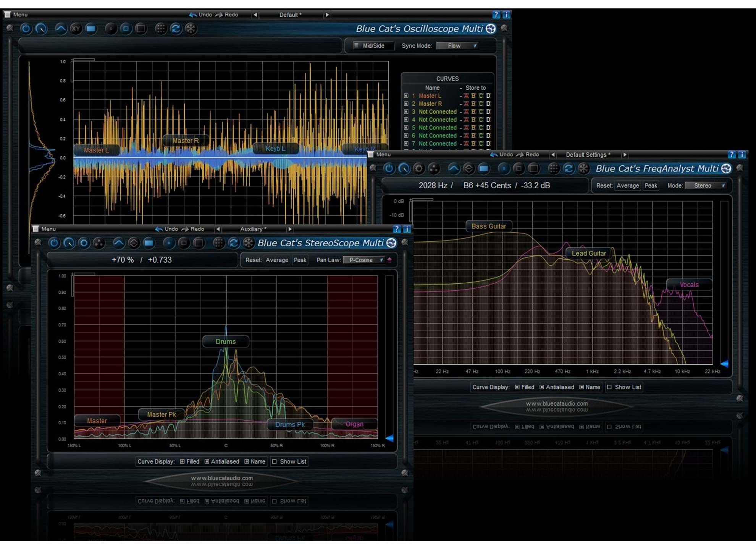The image size is (756, 550).
Task: Click the FreqAnalyst three-dots icon
Action: tap(434, 168)
